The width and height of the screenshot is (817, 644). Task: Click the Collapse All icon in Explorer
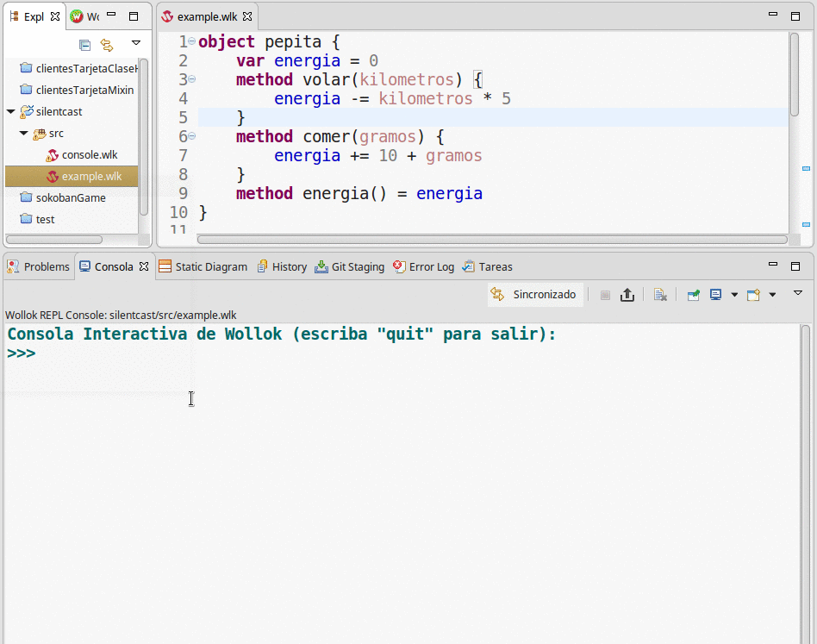click(84, 45)
